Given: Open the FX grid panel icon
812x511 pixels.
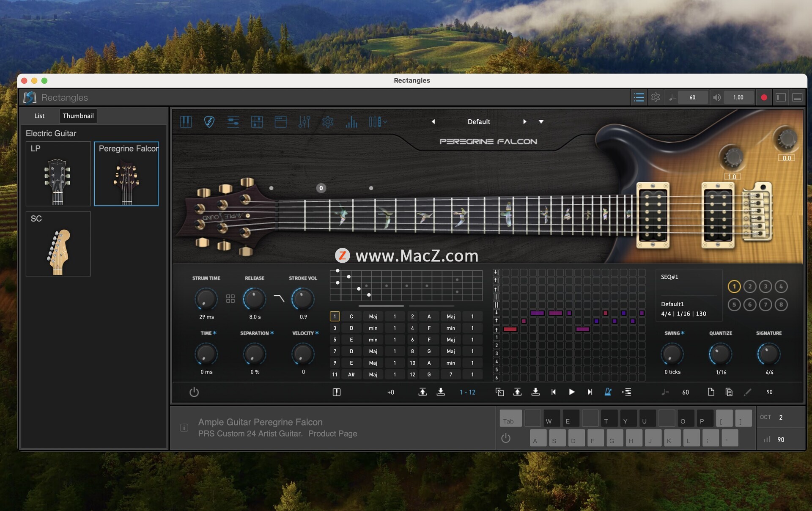Looking at the screenshot, I should click(x=257, y=122).
